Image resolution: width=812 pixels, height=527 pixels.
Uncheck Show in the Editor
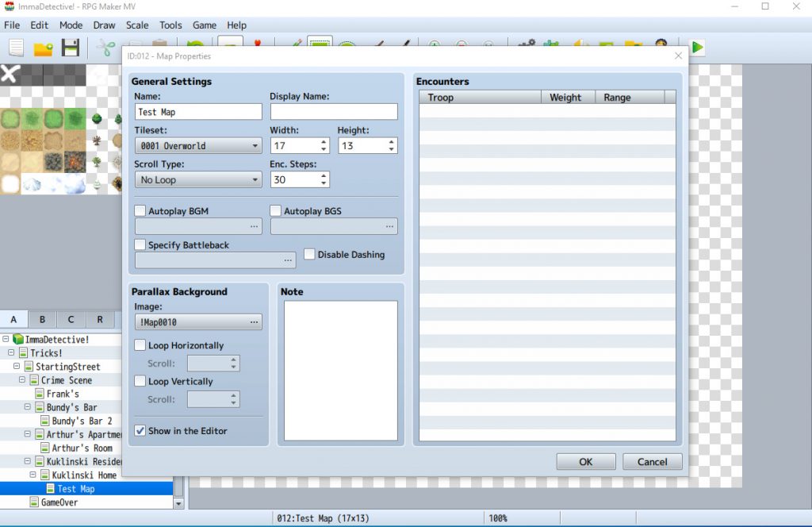[140, 431]
